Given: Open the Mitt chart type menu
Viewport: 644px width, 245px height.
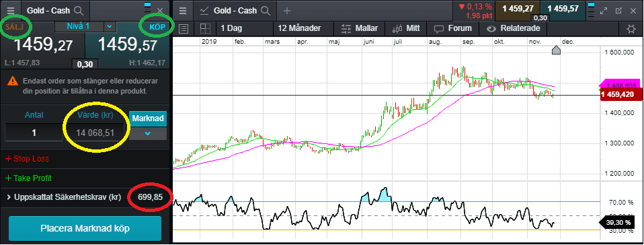Looking at the screenshot, I should point(406,29).
